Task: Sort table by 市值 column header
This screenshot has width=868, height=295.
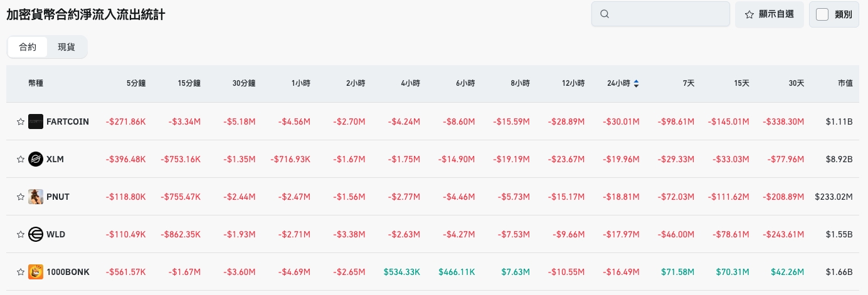Action: 845,83
